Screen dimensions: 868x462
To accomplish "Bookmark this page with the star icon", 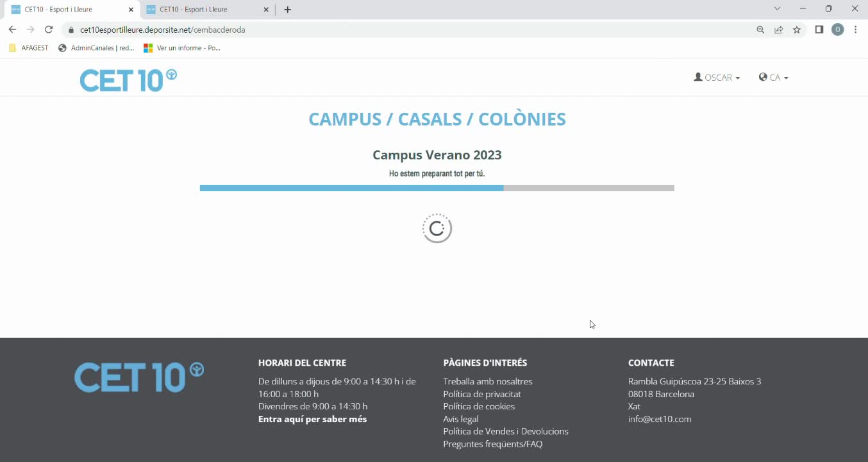I will pos(797,30).
